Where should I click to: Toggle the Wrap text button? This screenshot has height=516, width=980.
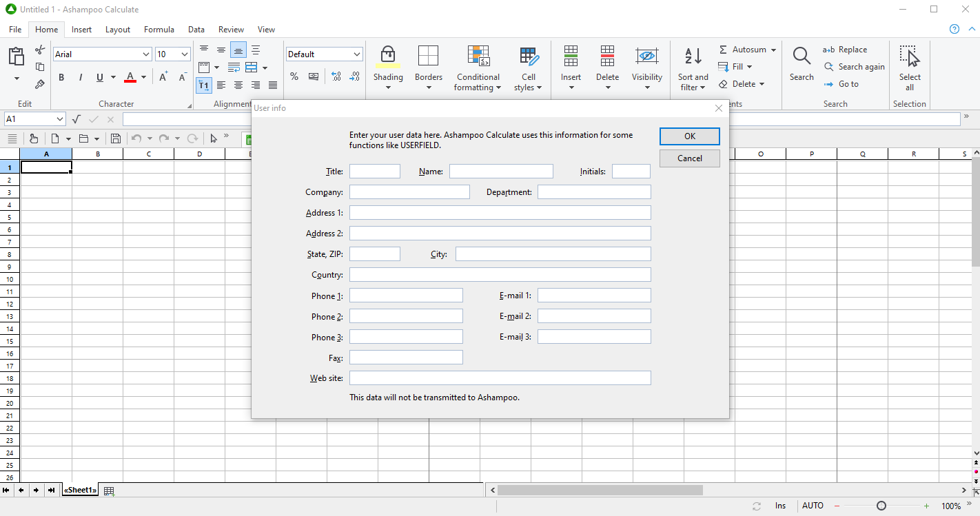[234, 68]
